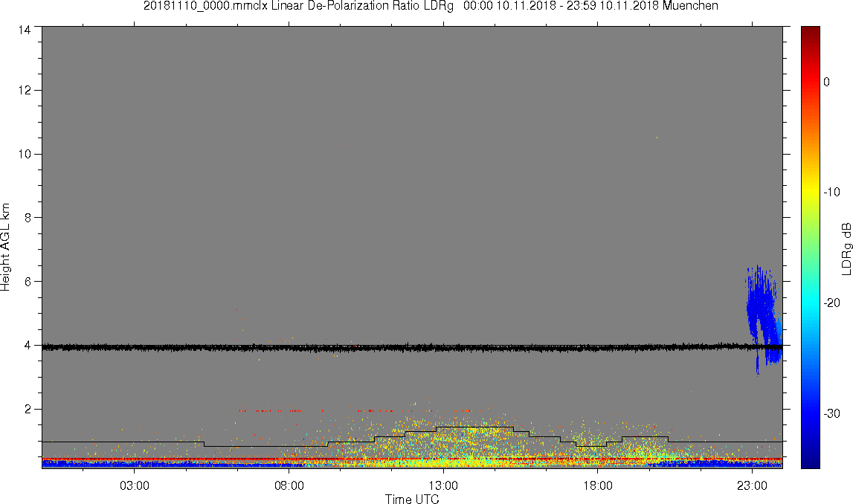The width and height of the screenshot is (853, 504).
Task: Click the 'Time UTC' axis label
Action: tap(412, 499)
